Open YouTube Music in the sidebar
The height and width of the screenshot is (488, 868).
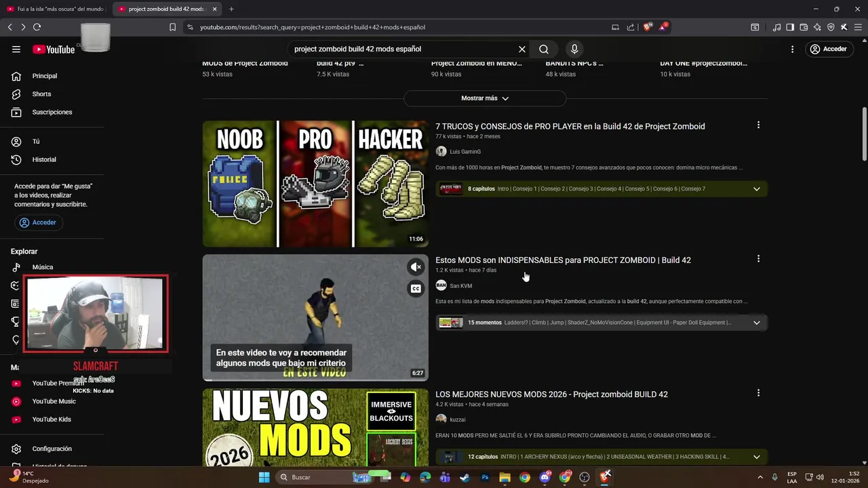point(54,401)
